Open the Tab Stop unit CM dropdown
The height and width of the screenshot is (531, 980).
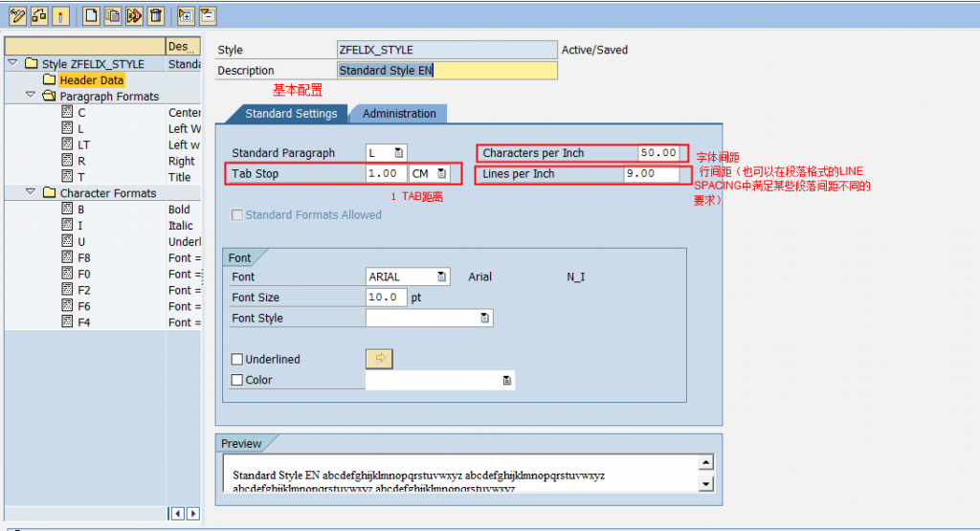point(442,174)
